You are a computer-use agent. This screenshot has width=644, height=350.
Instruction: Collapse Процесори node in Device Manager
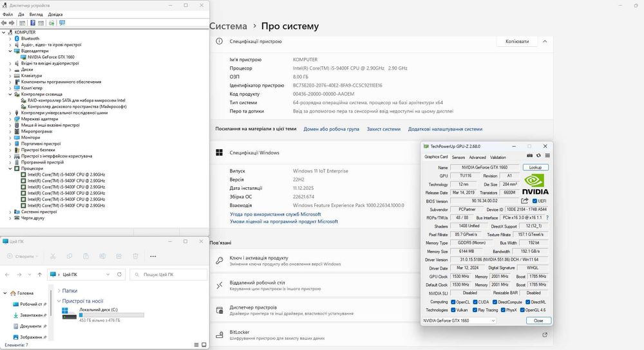10,169
